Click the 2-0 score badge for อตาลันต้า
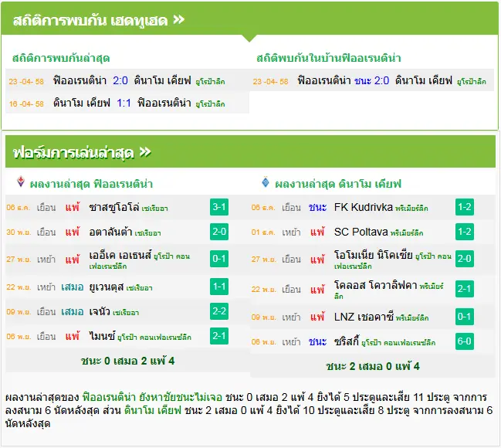Screen dimensions: 501x448 coord(219,232)
